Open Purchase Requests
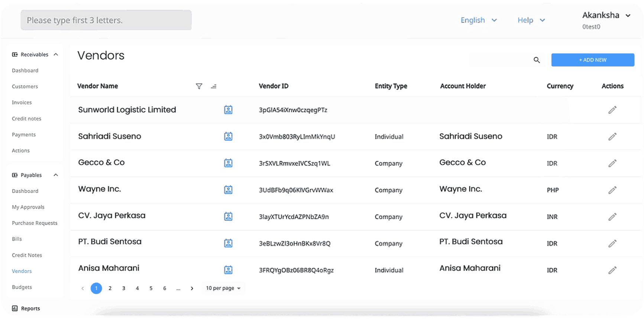644x319 pixels. [x=35, y=223]
